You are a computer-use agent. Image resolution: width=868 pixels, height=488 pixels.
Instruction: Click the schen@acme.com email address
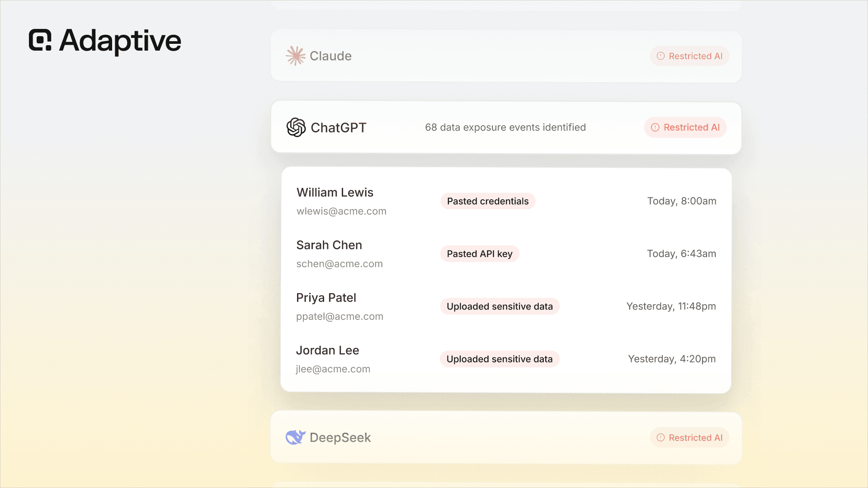(340, 264)
